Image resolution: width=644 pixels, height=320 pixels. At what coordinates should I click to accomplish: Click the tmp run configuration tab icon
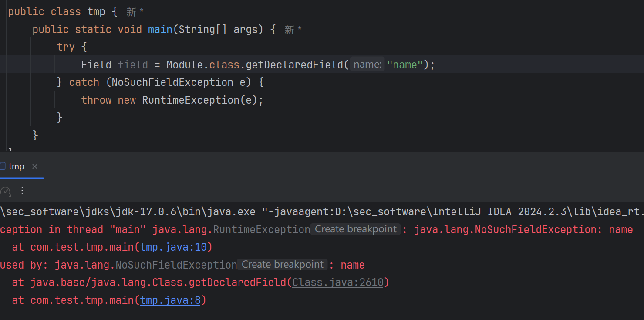[x=2, y=166]
